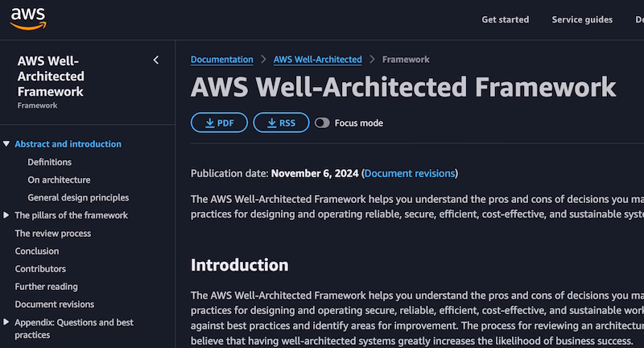
Task: Expand Appendix: Questions and best practices
Action: pyautogui.click(x=6, y=322)
